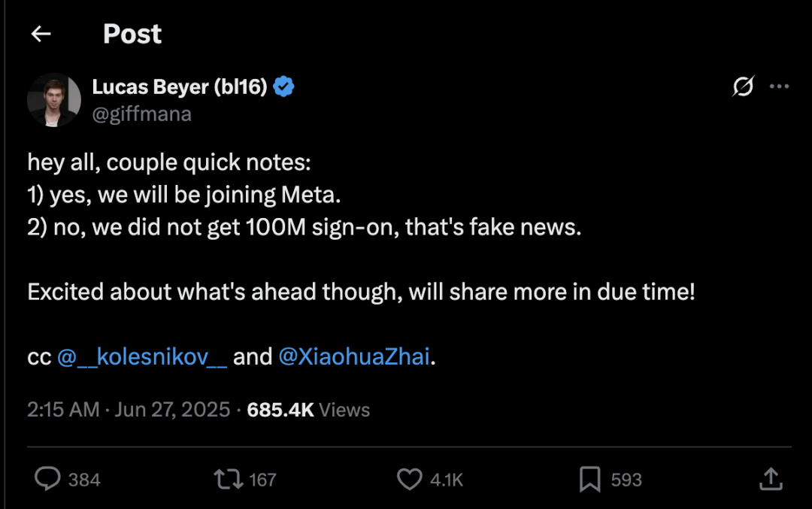This screenshot has width=812, height=509.
Task: Click the repost arrows icon
Action: click(229, 480)
